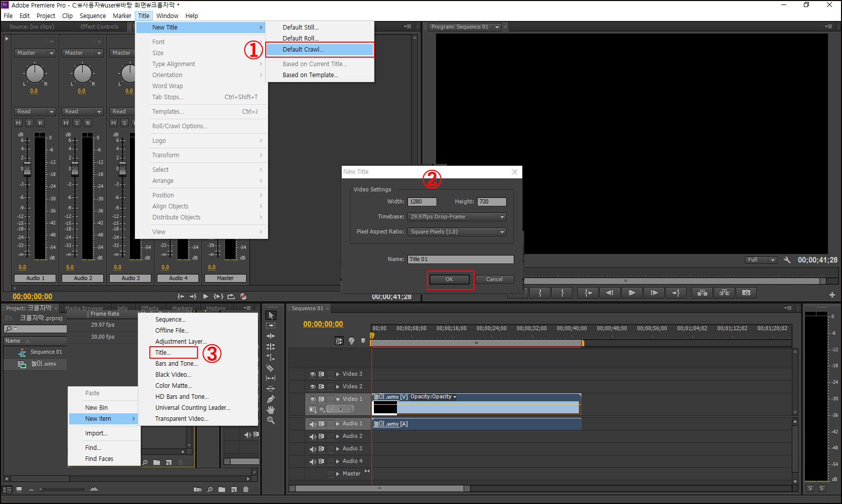The height and width of the screenshot is (504, 842).
Task: Click the project panel New Bin folder icon
Action: pos(222,489)
